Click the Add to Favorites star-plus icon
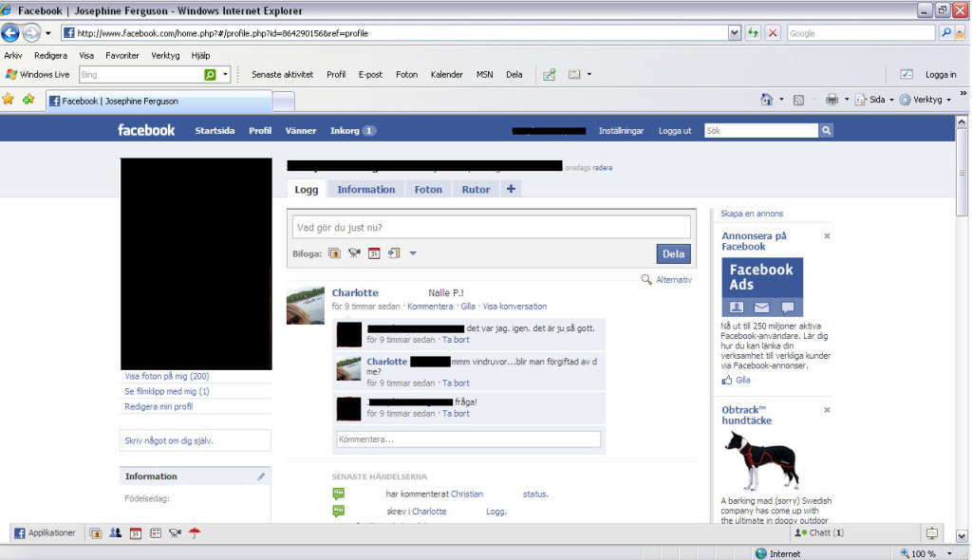 pos(28,100)
